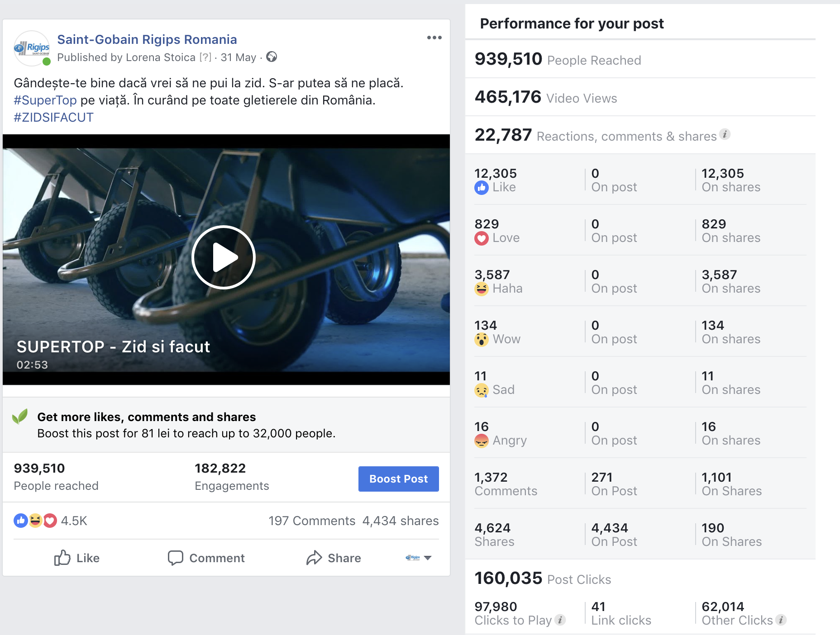Click the Rigips page profile picture

[x=32, y=48]
